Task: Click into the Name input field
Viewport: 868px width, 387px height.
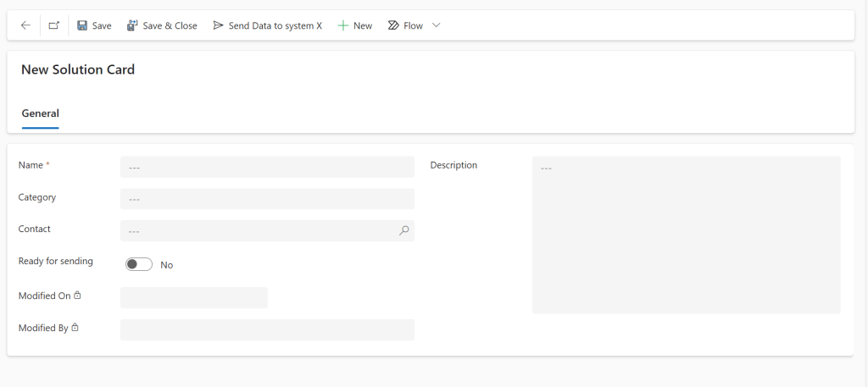Action: 267,167
